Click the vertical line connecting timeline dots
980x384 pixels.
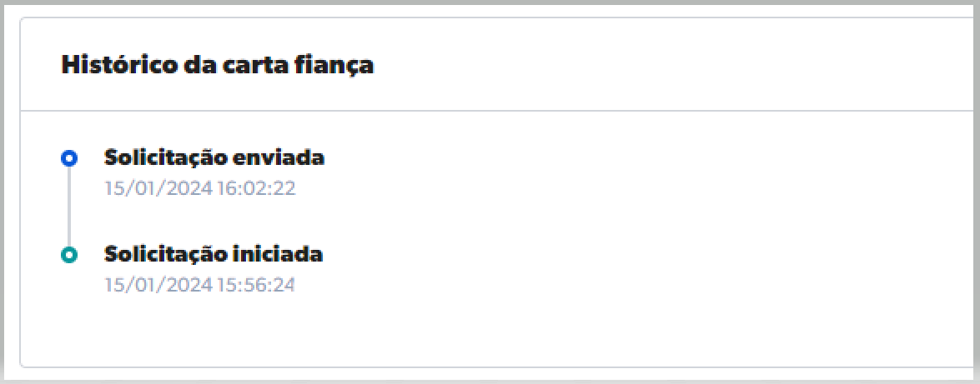(x=69, y=206)
